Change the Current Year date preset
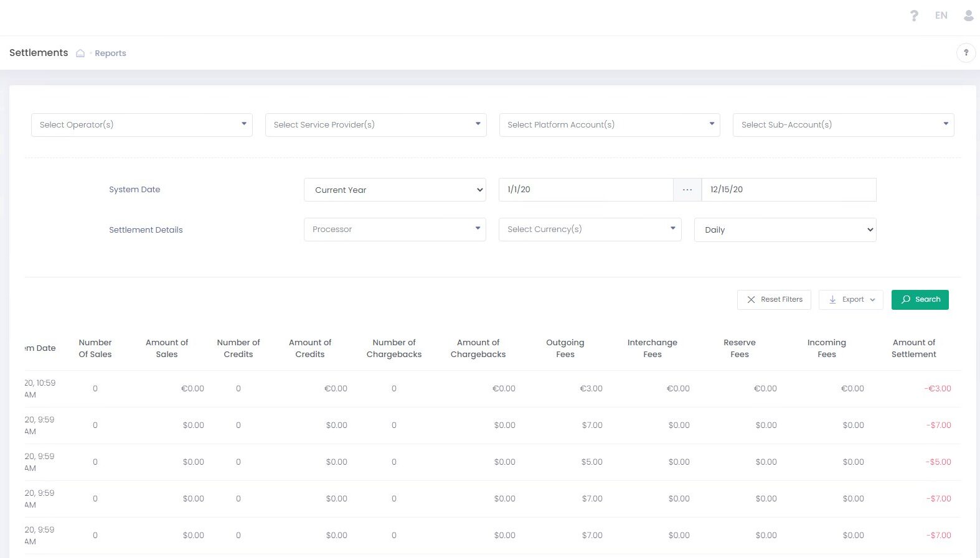The width and height of the screenshot is (980, 558). click(x=395, y=190)
